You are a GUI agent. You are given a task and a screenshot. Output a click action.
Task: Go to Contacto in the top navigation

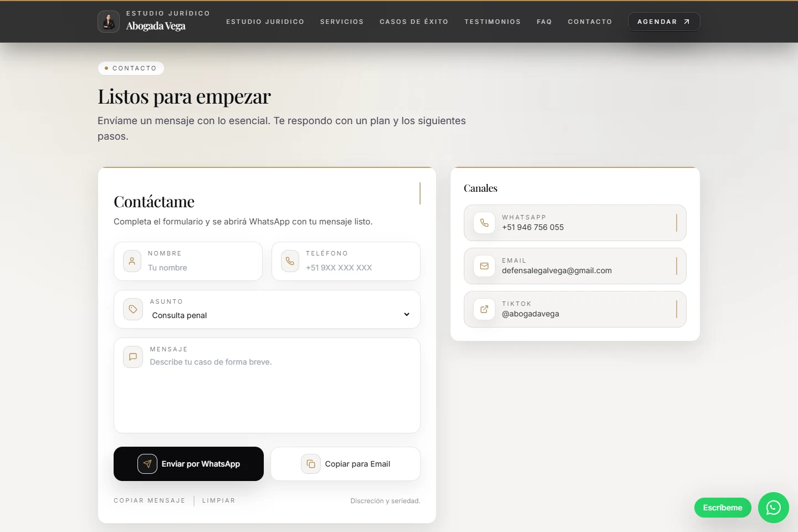coord(590,22)
